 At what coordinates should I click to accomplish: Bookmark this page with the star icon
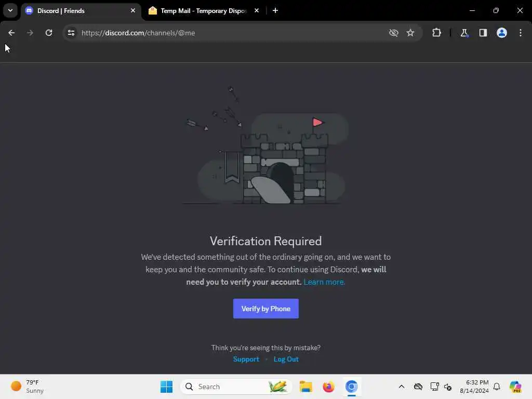tap(410, 33)
